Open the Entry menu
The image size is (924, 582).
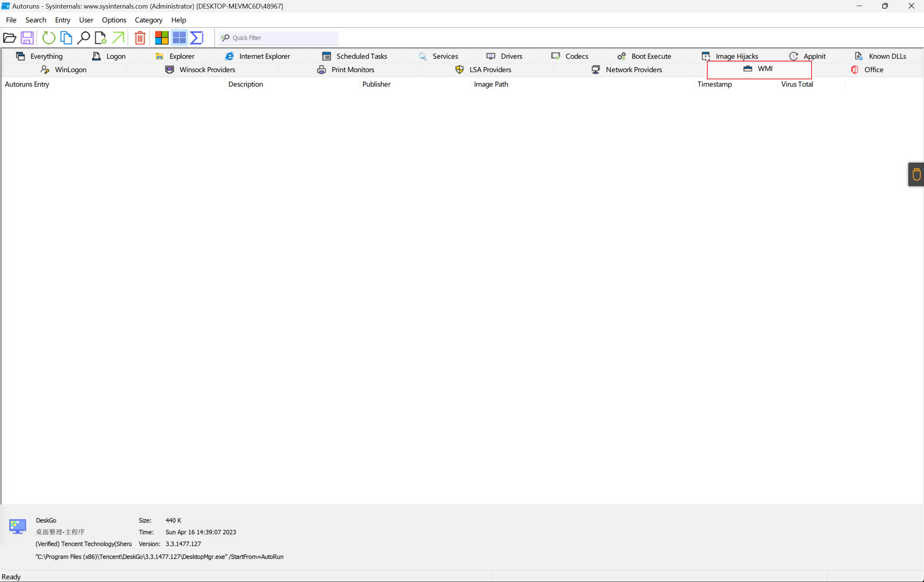(x=62, y=20)
